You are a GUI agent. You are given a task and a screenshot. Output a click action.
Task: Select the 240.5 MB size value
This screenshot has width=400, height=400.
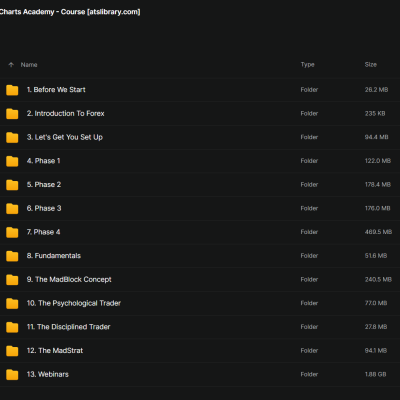378,279
